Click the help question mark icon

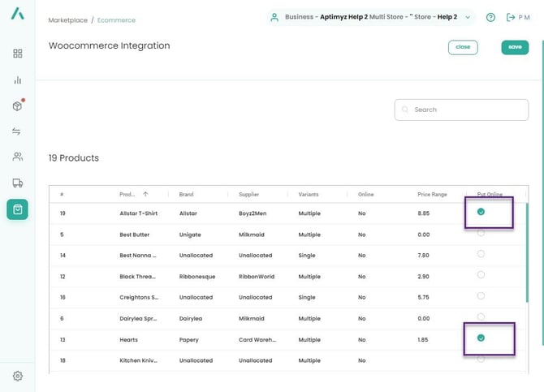(x=490, y=17)
